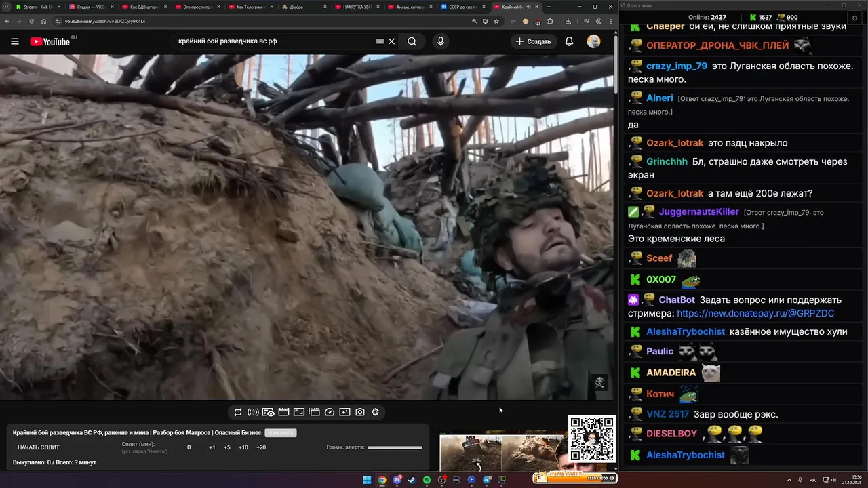Open the browser extensions puzzle icon

550,21
